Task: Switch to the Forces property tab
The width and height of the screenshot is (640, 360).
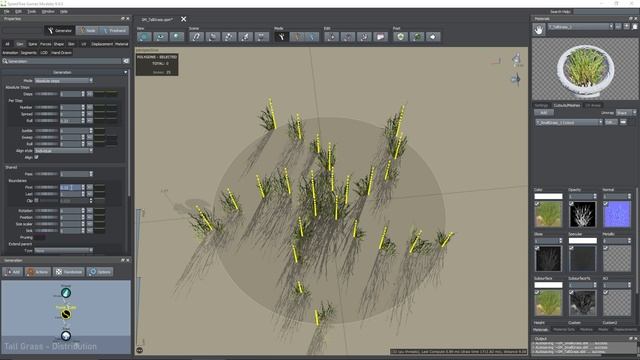Action: point(45,44)
